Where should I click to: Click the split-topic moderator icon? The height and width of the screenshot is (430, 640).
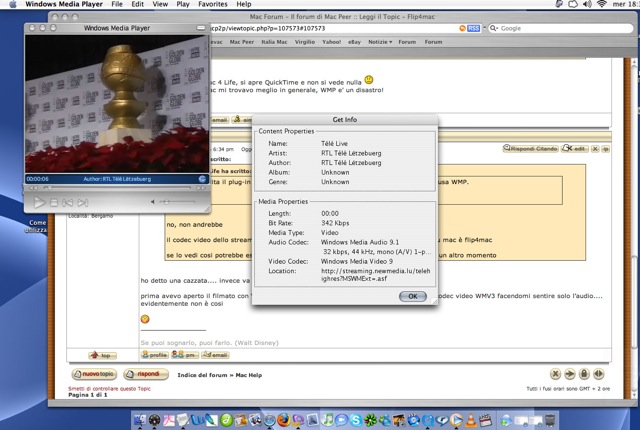598,374
